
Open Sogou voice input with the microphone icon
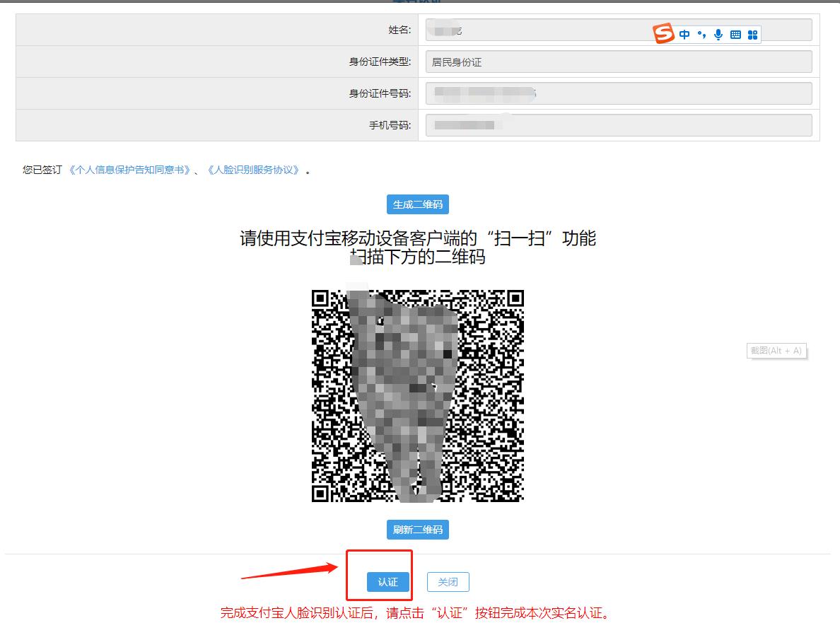tap(718, 33)
